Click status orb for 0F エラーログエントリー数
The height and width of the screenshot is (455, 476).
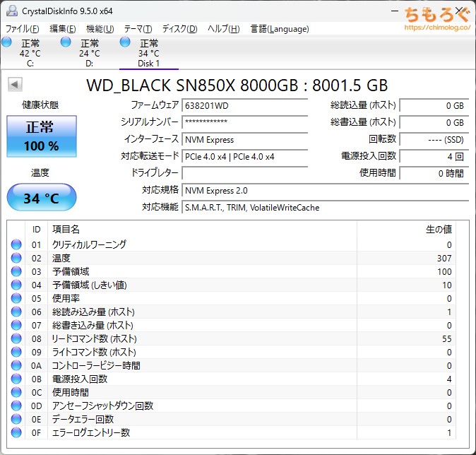pos(16,432)
